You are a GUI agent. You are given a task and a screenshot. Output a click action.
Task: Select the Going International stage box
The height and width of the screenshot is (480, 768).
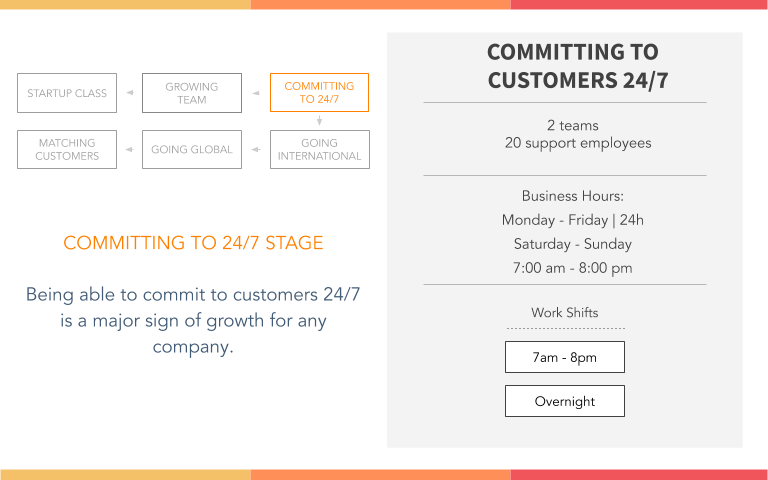coord(320,149)
